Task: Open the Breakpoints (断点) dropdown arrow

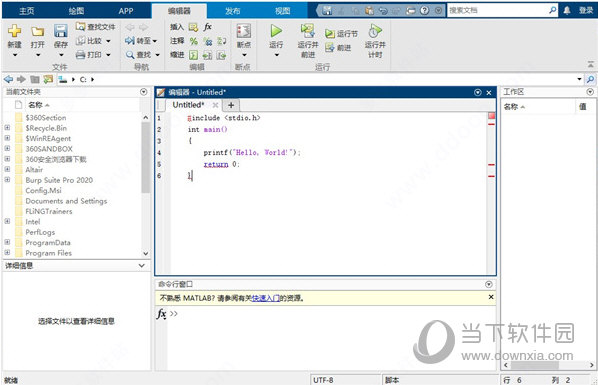Action: pos(244,55)
